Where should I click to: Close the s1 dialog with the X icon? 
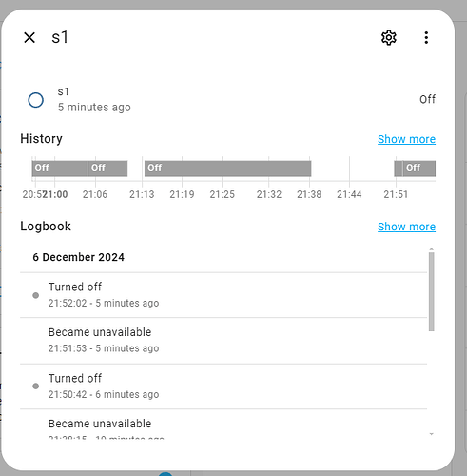click(29, 38)
